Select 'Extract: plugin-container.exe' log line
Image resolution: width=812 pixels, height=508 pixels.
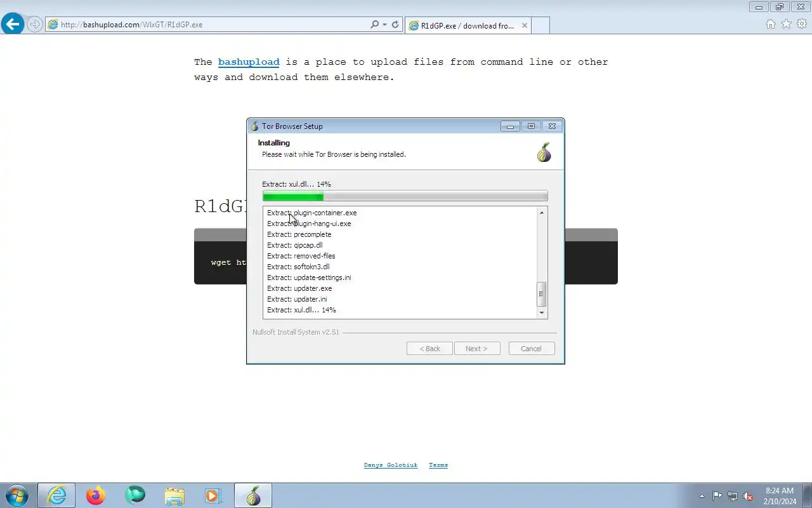[x=311, y=213]
